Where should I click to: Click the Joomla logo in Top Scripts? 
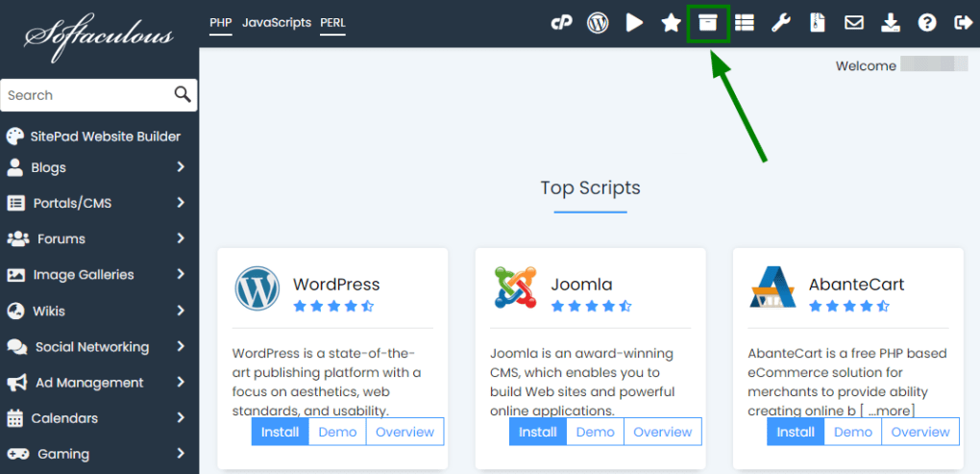click(515, 287)
